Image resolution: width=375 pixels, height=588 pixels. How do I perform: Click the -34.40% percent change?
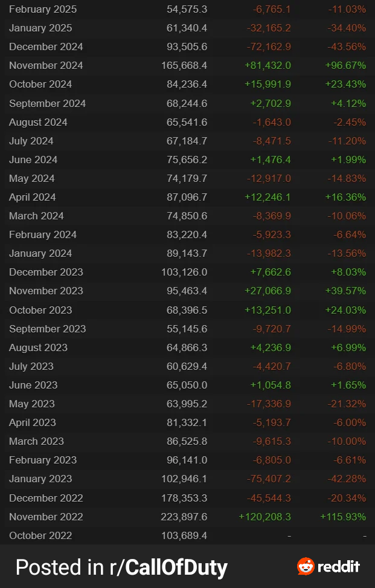[x=347, y=28]
